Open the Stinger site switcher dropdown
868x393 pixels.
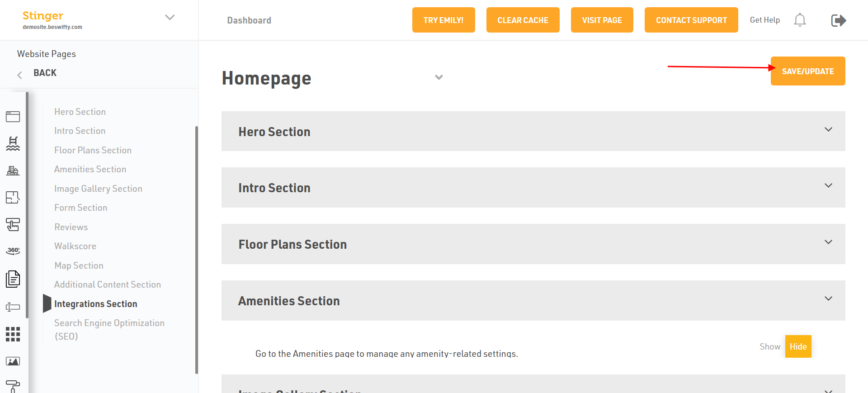click(170, 18)
